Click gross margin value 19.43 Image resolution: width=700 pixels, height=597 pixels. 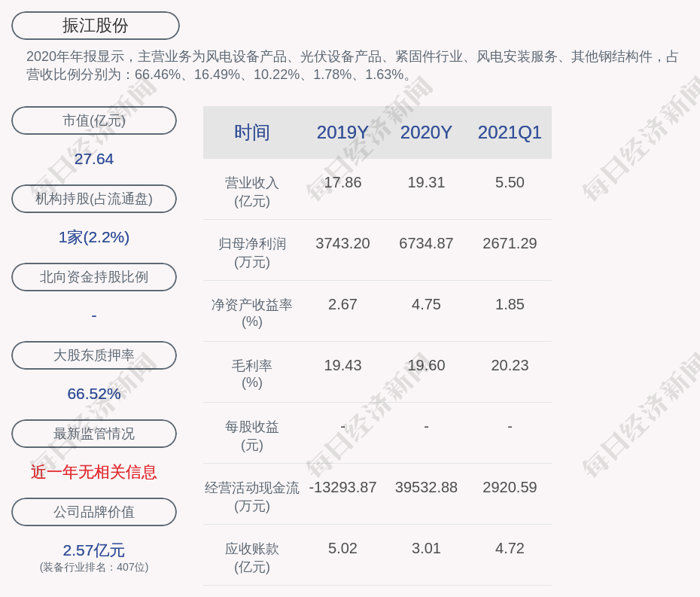342,365
